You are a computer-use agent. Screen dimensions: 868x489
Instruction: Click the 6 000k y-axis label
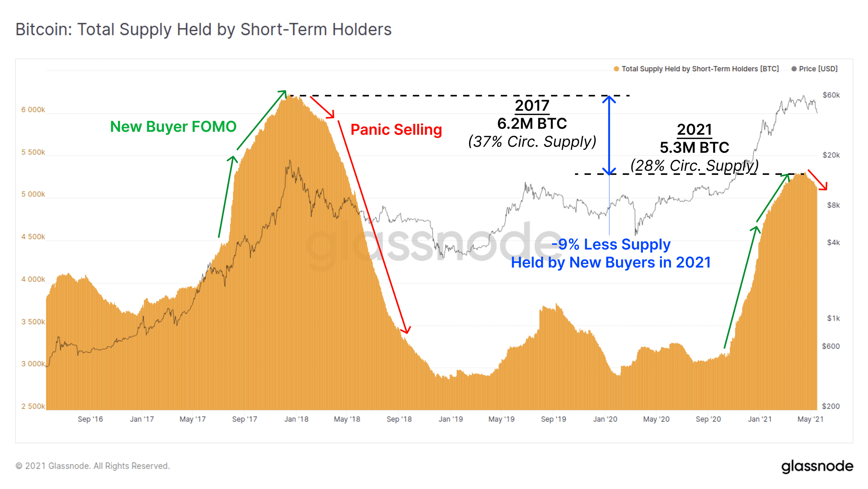click(33, 110)
